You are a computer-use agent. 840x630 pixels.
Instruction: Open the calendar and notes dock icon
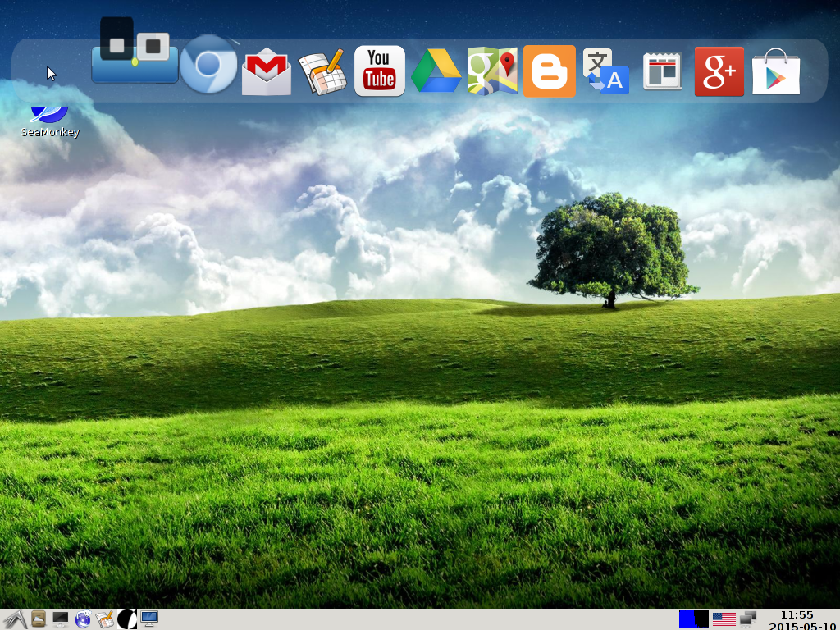point(322,72)
